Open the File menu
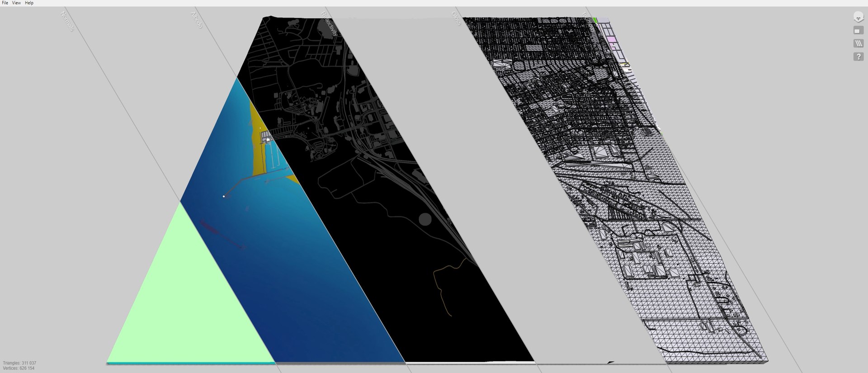 tap(5, 3)
